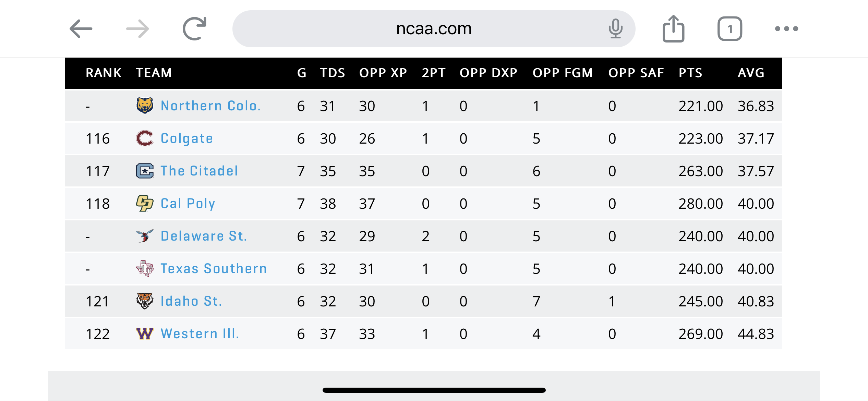Image resolution: width=868 pixels, height=401 pixels.
Task: Tap the Western Ill. W logo
Action: coord(145,333)
